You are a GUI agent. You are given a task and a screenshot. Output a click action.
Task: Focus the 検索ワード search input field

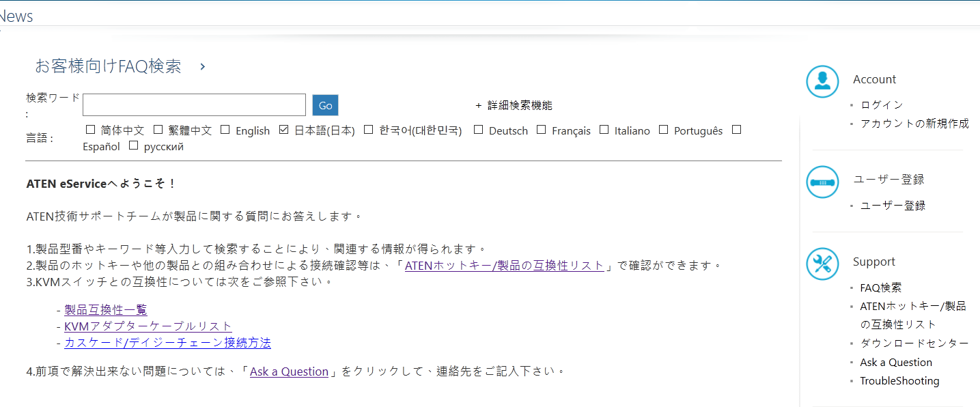[194, 105]
